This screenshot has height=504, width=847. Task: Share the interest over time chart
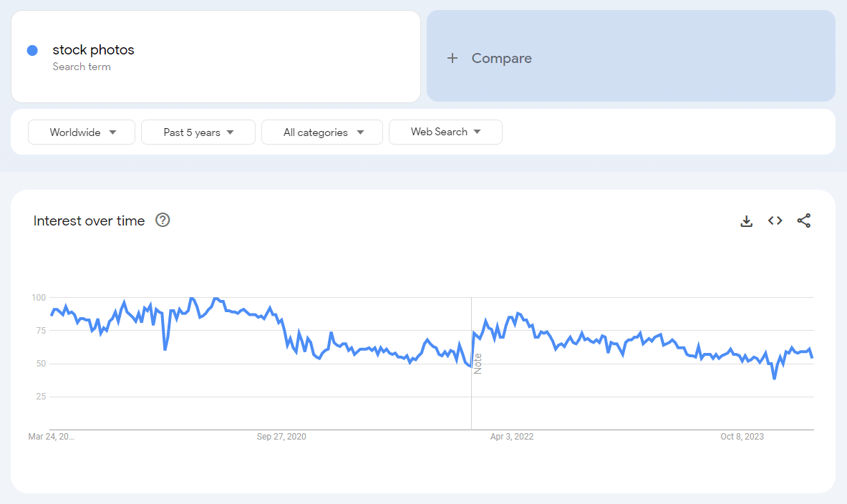pos(803,221)
